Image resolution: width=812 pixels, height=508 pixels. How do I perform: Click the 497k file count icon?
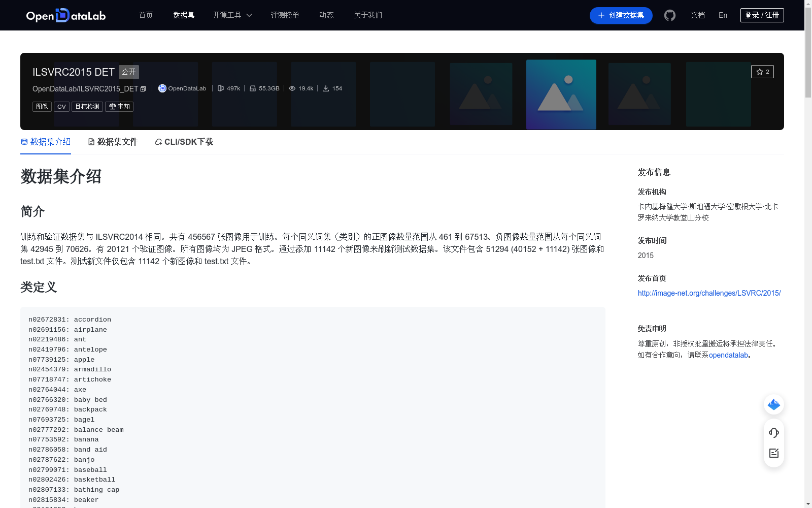click(221, 88)
